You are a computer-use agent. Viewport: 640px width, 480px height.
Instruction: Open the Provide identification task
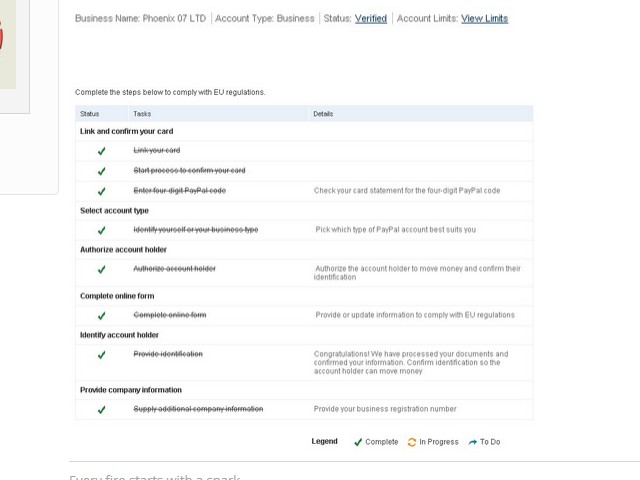pos(168,355)
